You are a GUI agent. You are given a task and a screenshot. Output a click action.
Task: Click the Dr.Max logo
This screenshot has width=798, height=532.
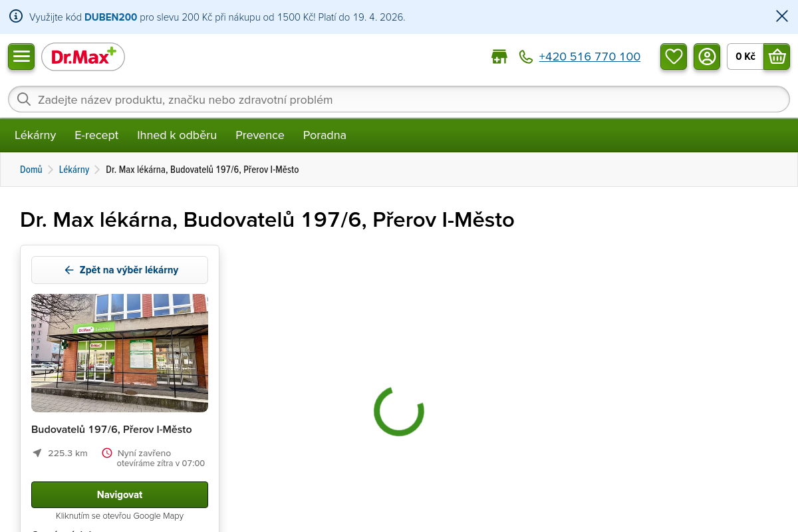pos(83,57)
